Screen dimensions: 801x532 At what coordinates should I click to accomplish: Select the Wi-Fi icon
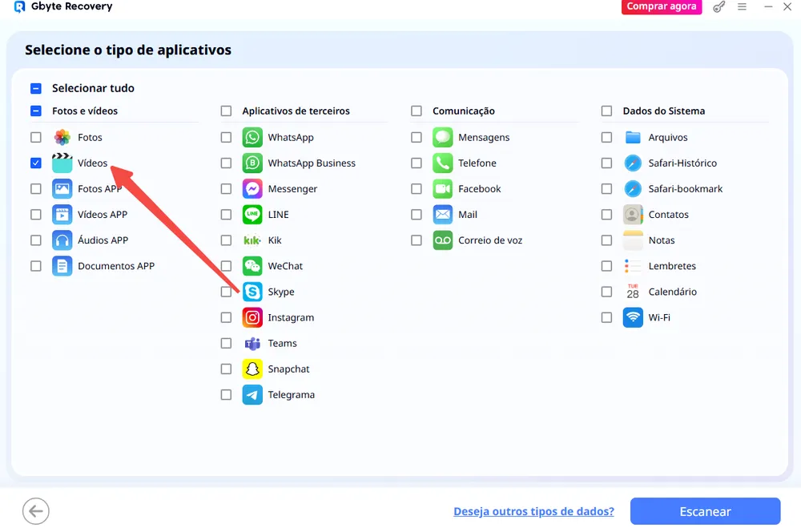click(x=633, y=317)
